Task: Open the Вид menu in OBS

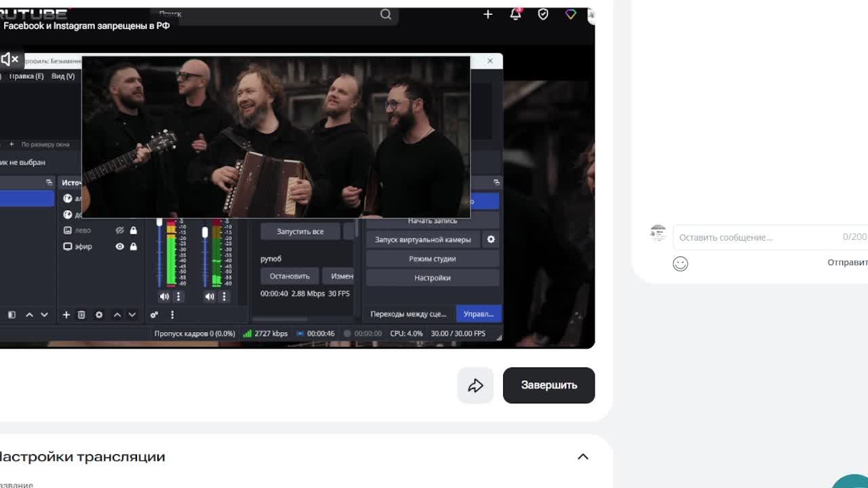Action: (63, 76)
